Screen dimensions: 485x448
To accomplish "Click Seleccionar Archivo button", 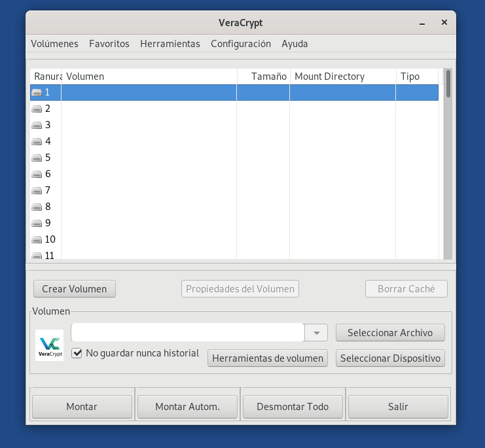I will point(389,333).
